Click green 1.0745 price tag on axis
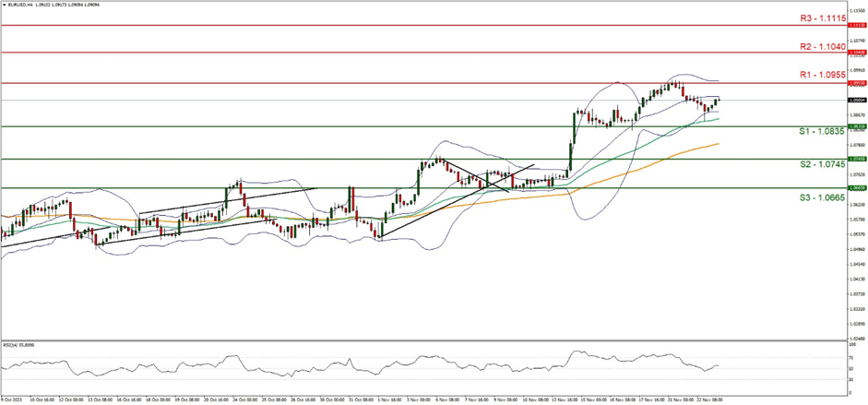The image size is (868, 405). point(855,159)
